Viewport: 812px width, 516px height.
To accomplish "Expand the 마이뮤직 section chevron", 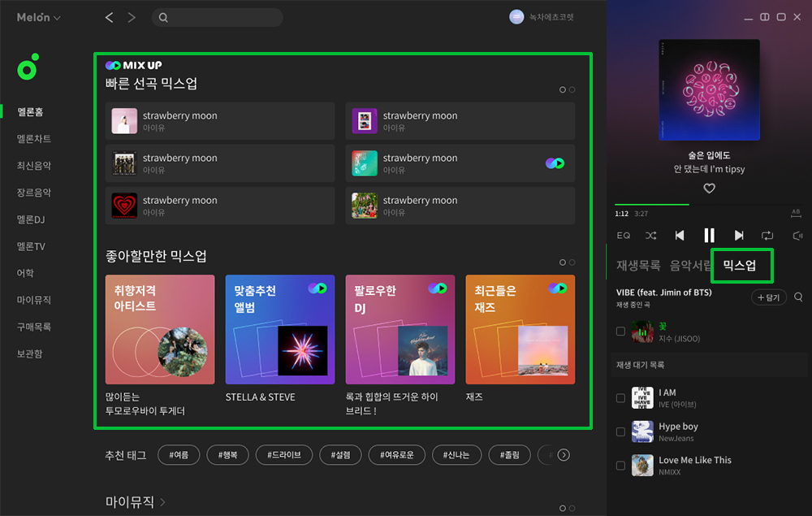I will coord(162,501).
